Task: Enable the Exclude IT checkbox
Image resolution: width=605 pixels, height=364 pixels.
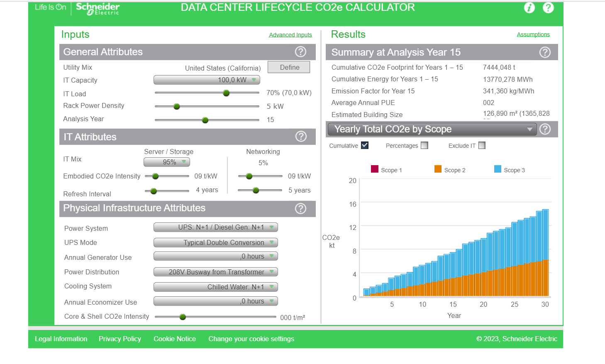Action: click(482, 145)
